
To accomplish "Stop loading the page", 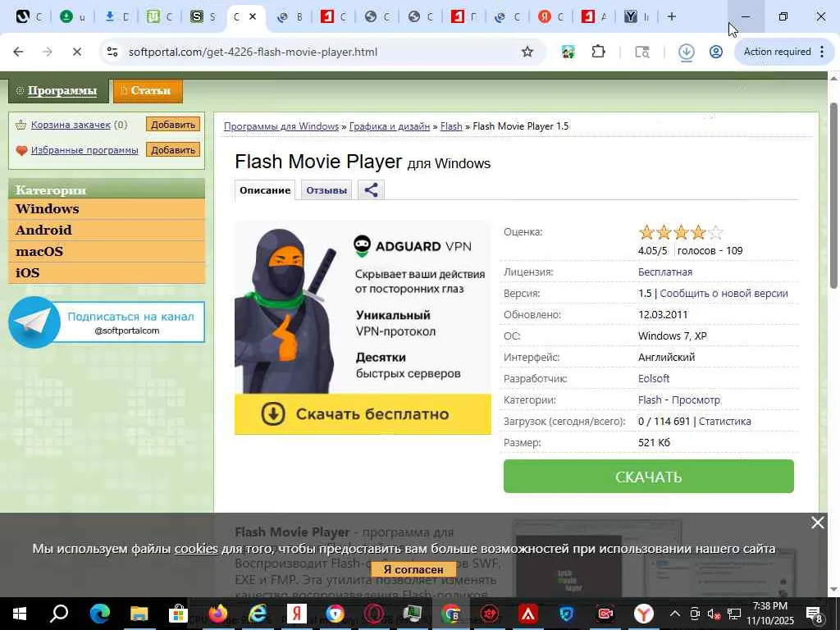I will pyautogui.click(x=76, y=52).
